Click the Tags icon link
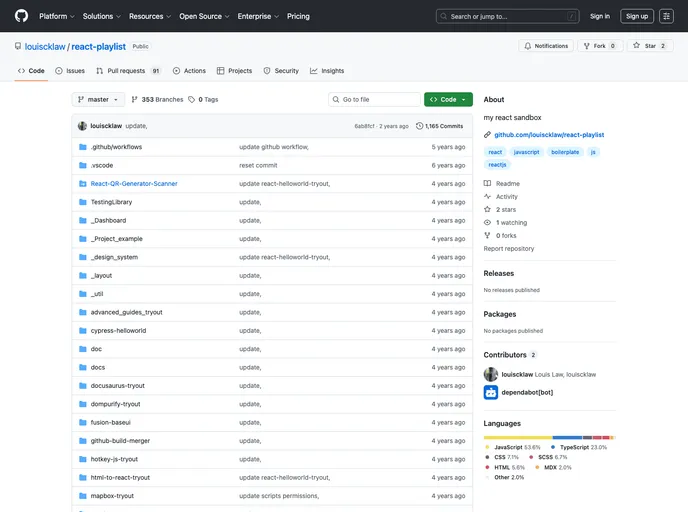The height and width of the screenshot is (512, 688). pyautogui.click(x=192, y=100)
